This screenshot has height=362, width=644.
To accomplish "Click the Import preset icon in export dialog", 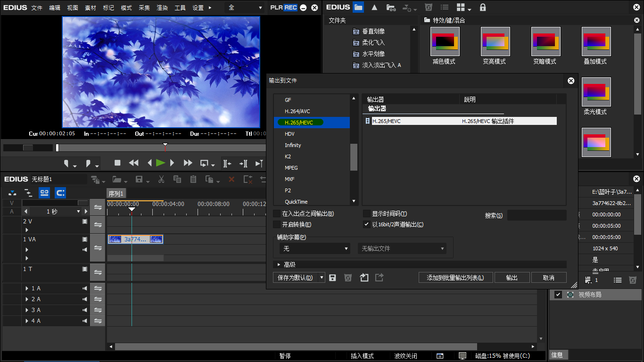I will coord(364,278).
